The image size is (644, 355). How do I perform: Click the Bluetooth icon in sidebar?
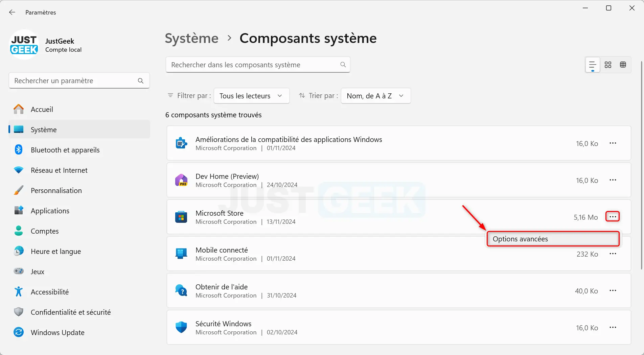click(19, 150)
